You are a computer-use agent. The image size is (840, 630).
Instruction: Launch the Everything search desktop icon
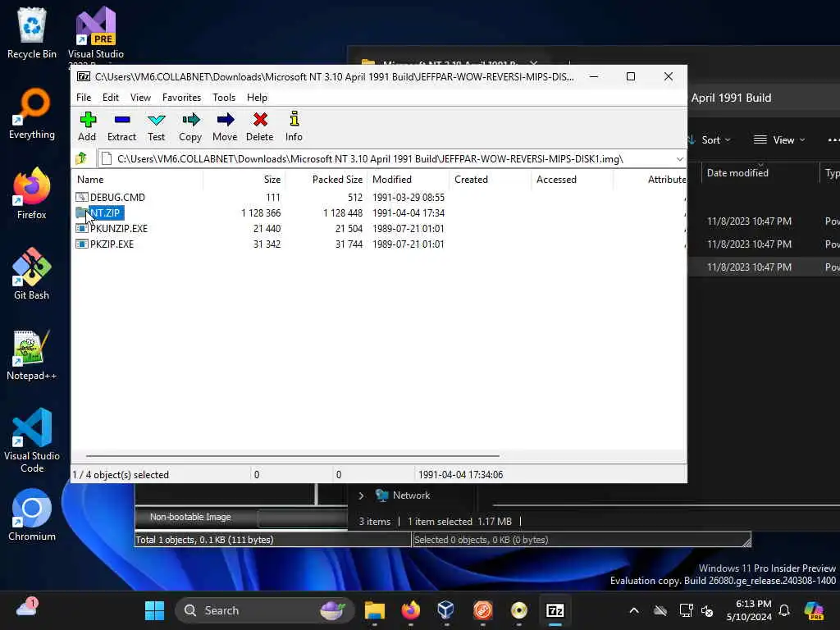[32, 113]
